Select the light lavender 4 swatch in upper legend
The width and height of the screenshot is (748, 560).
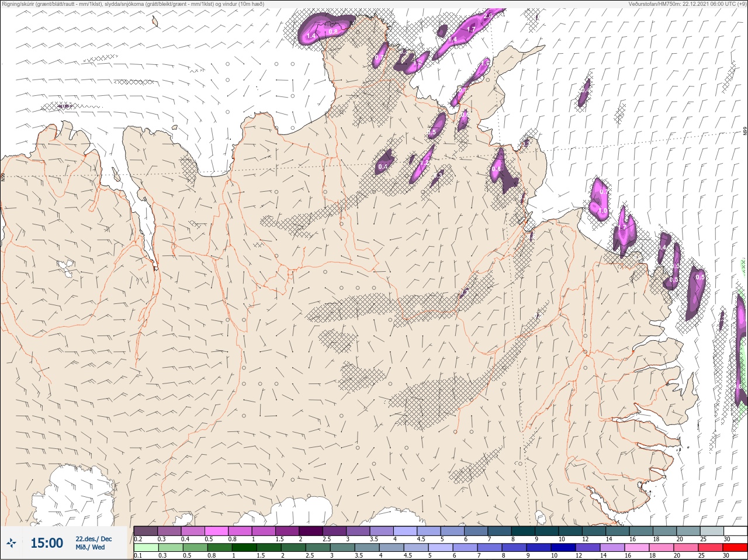tap(405, 531)
